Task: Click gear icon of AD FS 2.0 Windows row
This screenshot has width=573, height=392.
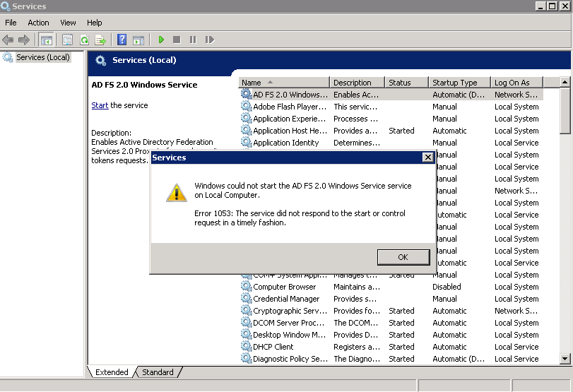Action: [x=247, y=94]
